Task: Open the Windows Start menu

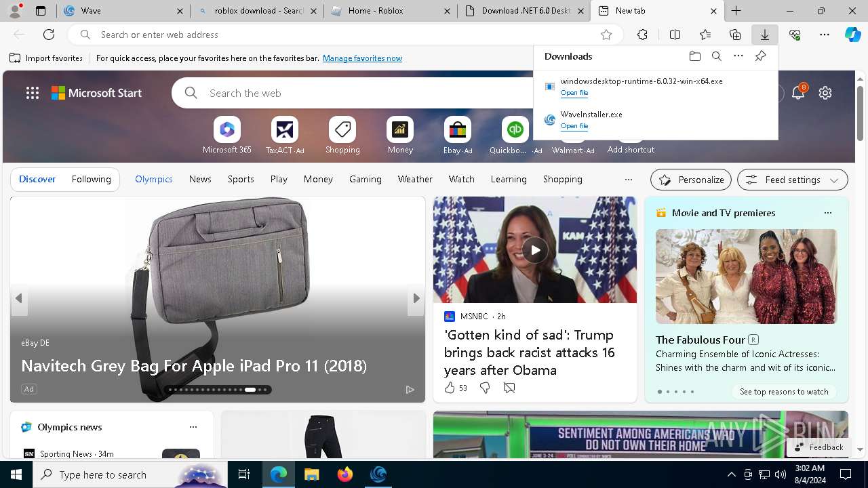Action: point(16,474)
